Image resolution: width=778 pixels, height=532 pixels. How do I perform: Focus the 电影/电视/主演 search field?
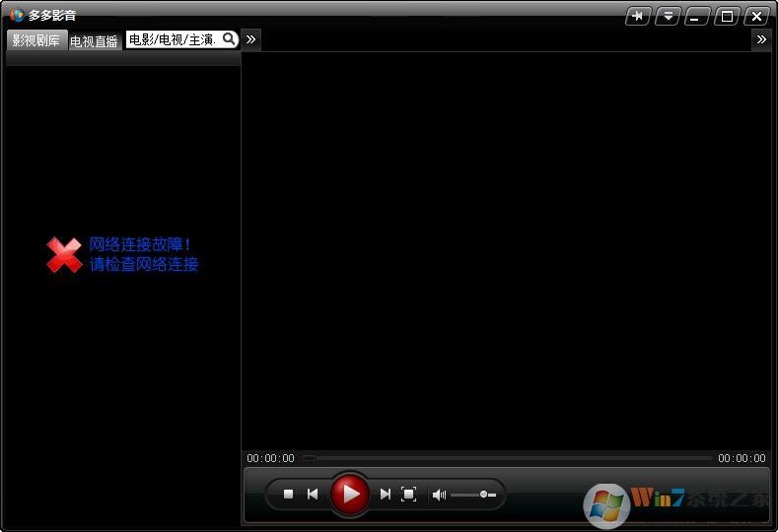(174, 39)
